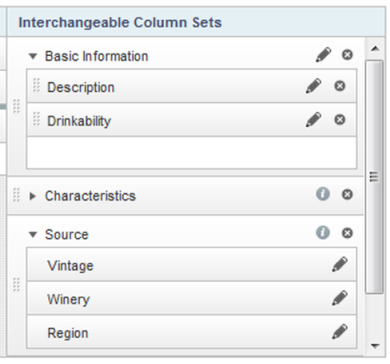Edit the Winery column
The height and width of the screenshot is (364, 390).
pyautogui.click(x=340, y=298)
